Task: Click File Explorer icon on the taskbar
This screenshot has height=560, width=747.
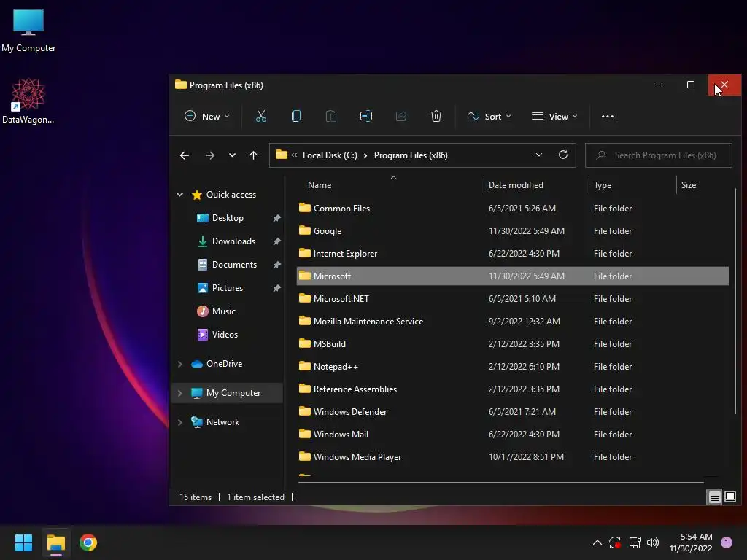Action: click(x=55, y=542)
